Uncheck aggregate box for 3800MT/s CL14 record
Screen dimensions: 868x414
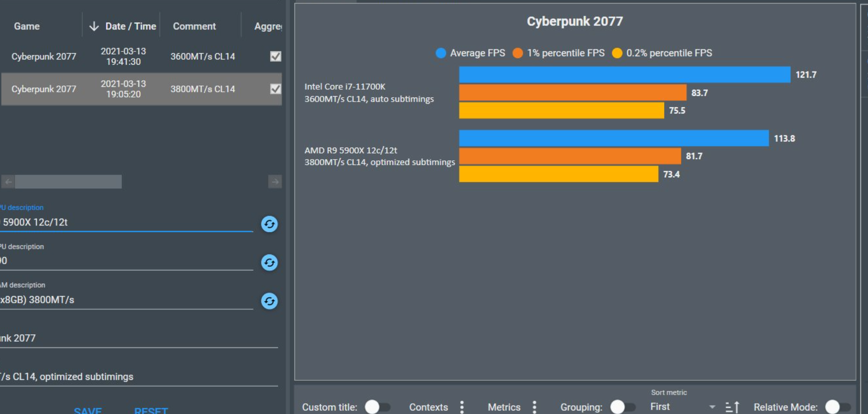click(x=276, y=89)
